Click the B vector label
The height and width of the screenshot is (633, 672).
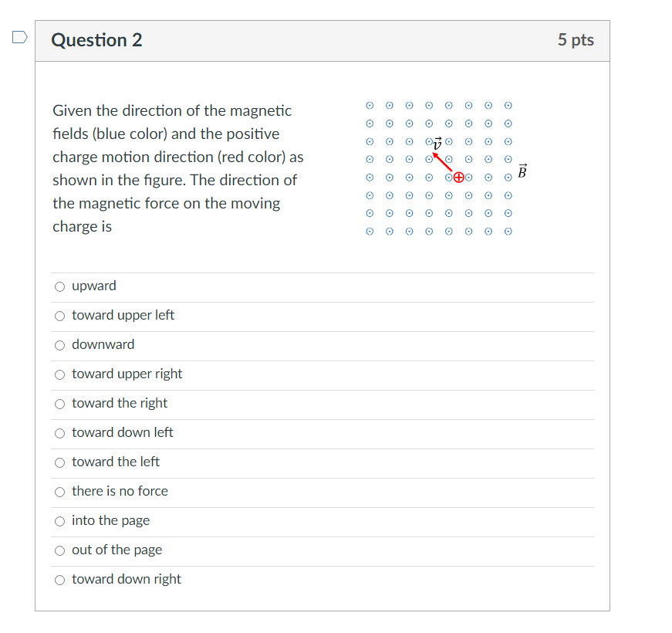click(x=522, y=171)
